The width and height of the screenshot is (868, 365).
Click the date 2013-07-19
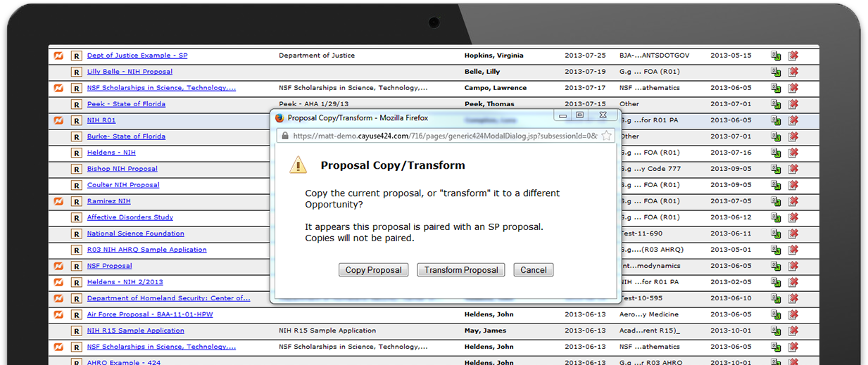[585, 72]
